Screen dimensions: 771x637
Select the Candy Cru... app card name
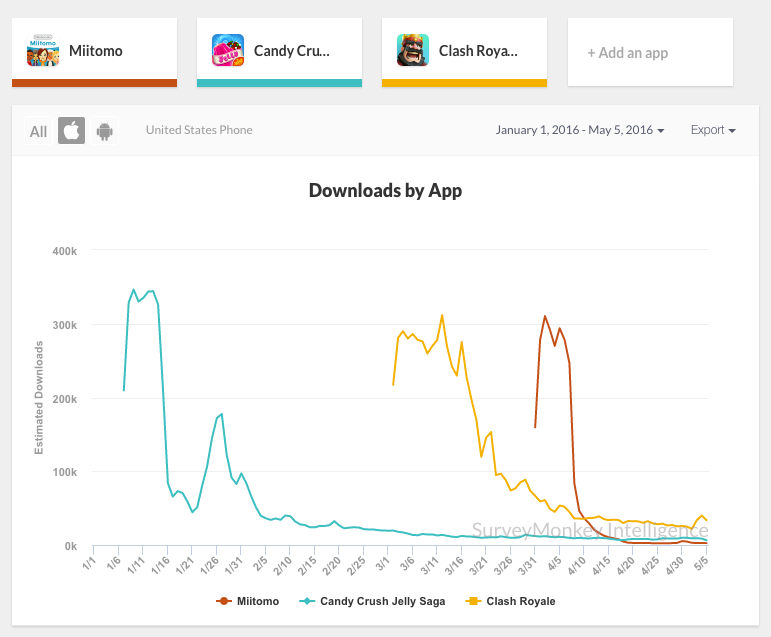(291, 51)
